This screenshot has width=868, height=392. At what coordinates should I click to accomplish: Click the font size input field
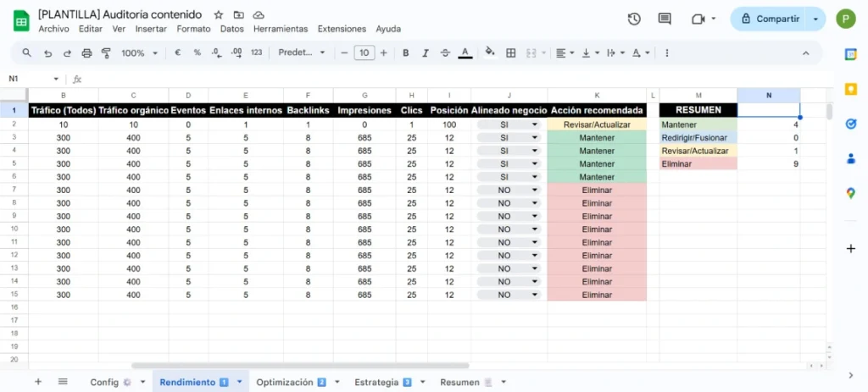364,53
